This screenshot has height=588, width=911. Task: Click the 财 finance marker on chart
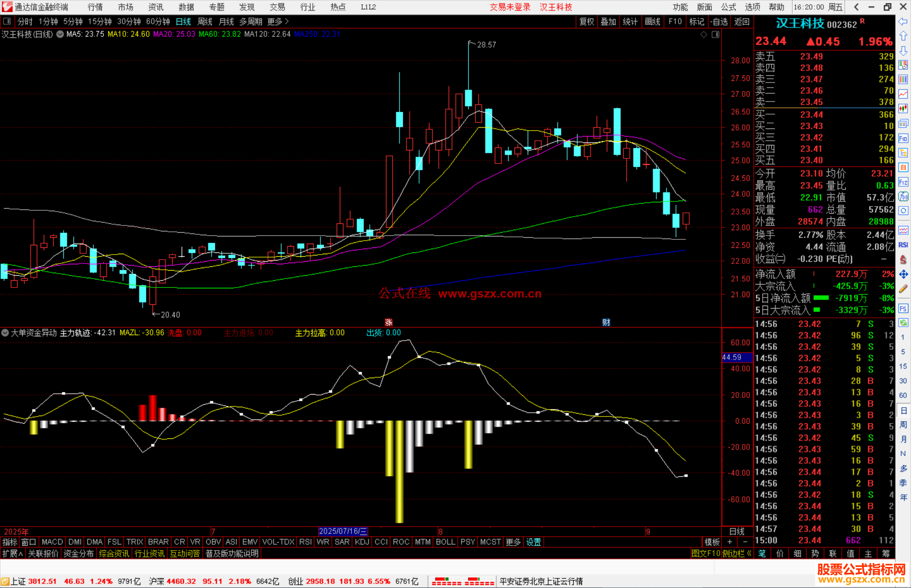pyautogui.click(x=606, y=322)
